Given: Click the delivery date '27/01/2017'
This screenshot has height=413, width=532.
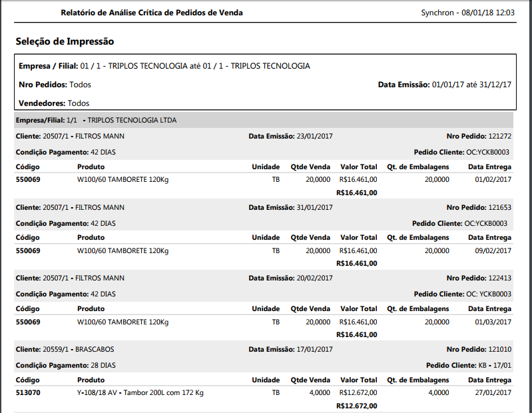Looking at the screenshot, I should [x=493, y=392].
